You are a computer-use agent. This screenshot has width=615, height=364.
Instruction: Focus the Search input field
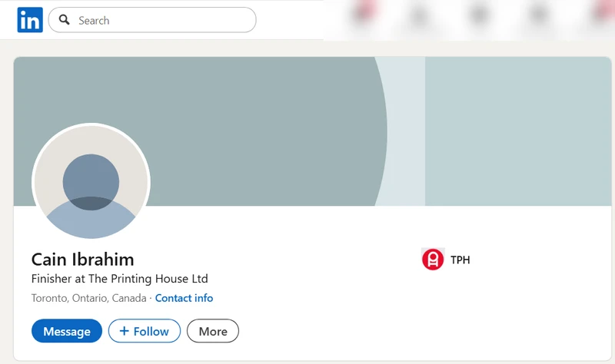point(161,20)
